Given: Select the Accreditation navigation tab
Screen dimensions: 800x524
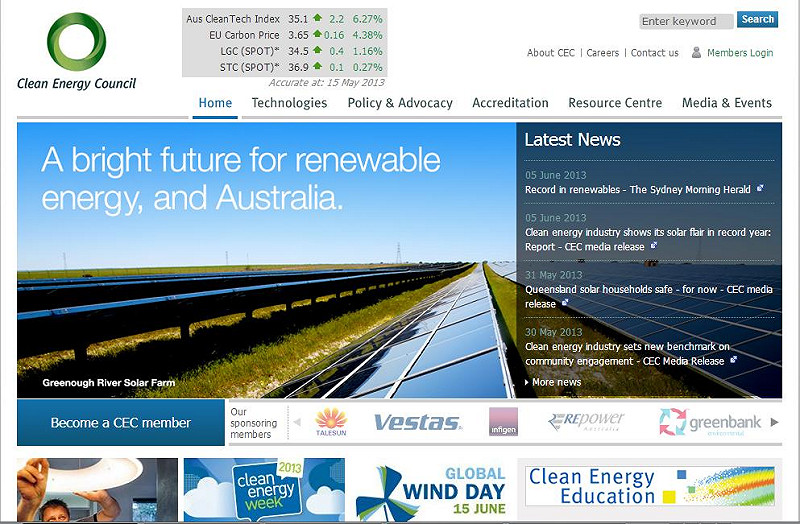Looking at the screenshot, I should (510, 103).
